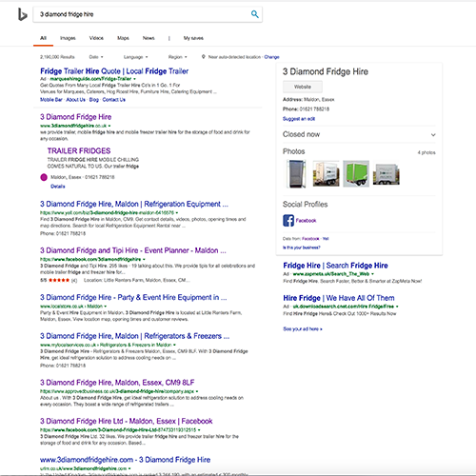This screenshot has width=476, height=476.
Task: Open the Refrigeration Equipment yell.com result
Action: tap(134, 204)
